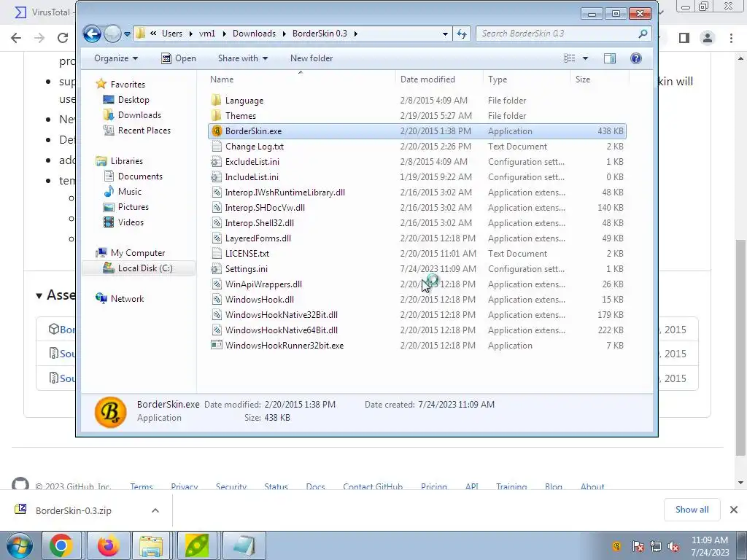Toggle the preview pane button
This screenshot has width=747, height=560.
[610, 58]
